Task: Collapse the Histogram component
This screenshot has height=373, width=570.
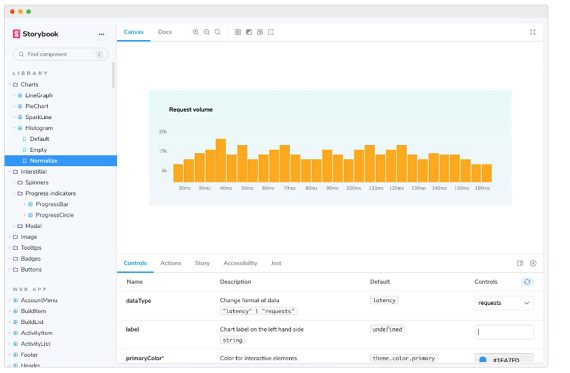Action: click(14, 128)
